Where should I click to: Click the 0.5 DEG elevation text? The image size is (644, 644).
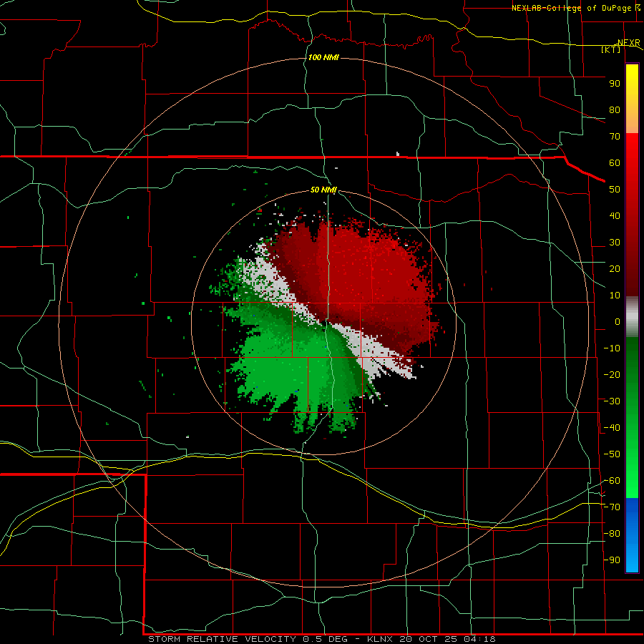click(x=326, y=639)
